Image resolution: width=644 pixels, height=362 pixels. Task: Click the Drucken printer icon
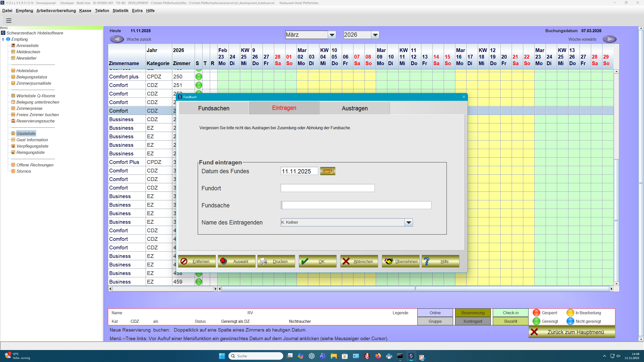coord(263,261)
